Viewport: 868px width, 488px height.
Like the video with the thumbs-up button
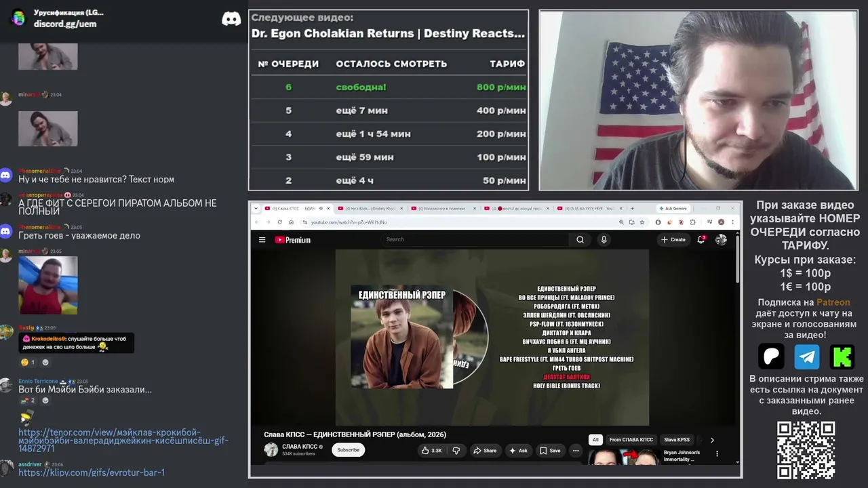[x=431, y=450]
